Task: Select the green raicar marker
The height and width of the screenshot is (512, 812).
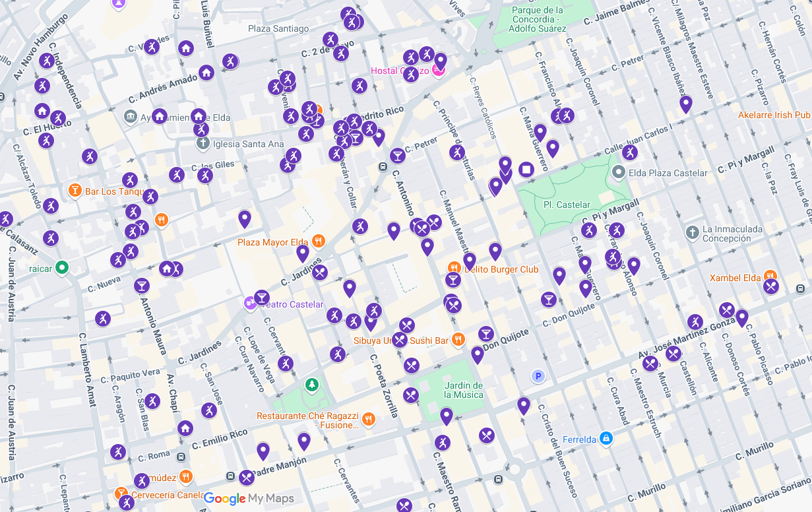Action: (61, 269)
